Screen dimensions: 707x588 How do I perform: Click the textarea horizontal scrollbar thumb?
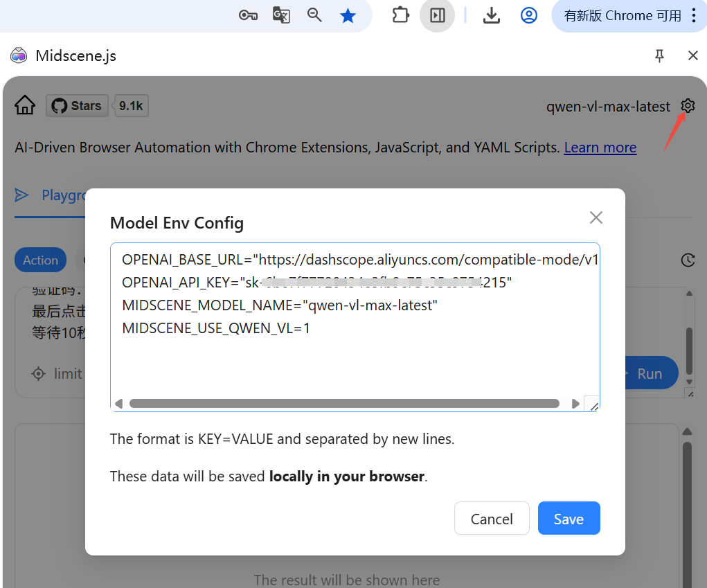pos(344,404)
